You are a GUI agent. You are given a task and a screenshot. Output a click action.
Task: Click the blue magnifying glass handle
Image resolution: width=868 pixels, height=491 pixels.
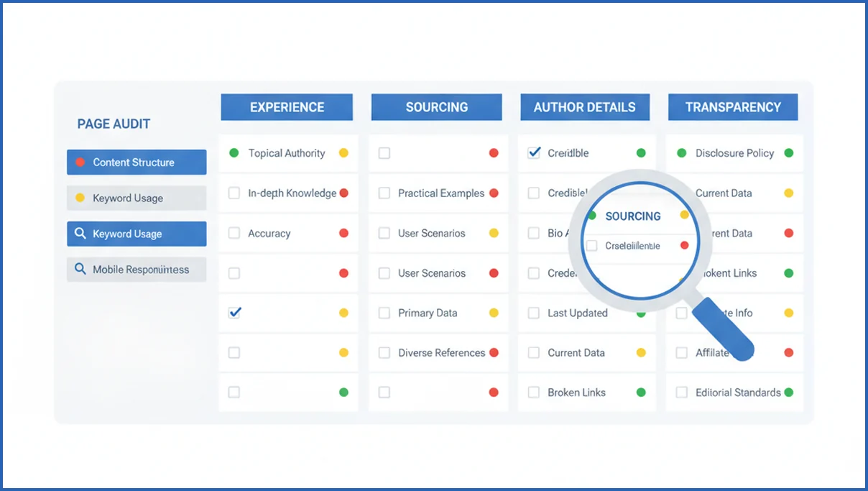coord(724,328)
